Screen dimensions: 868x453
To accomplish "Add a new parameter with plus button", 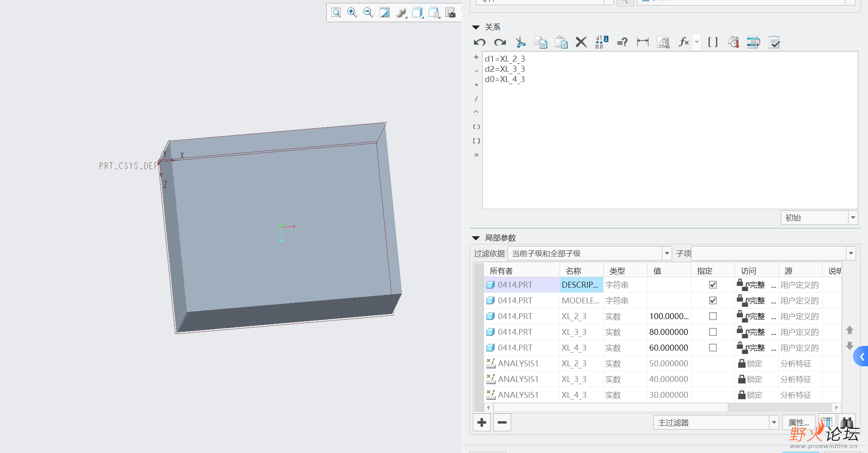I will pos(482,422).
